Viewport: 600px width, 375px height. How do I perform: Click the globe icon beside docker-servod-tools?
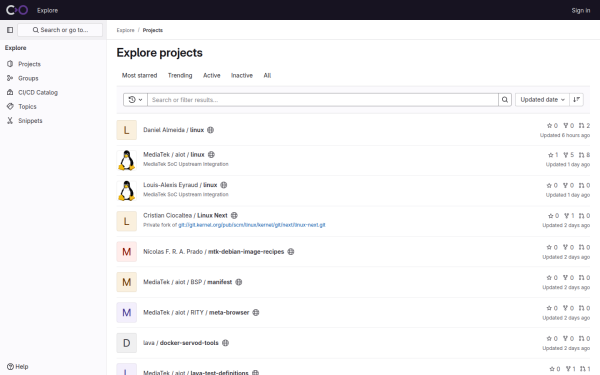pos(225,343)
